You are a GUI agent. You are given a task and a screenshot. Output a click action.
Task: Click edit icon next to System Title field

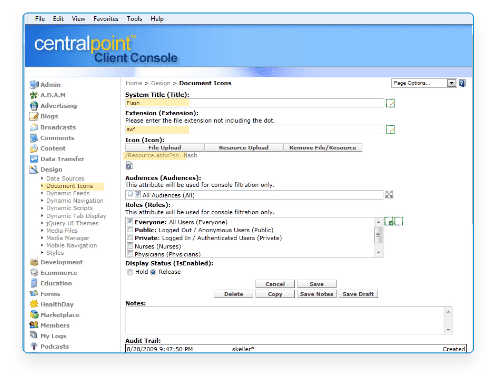point(390,103)
